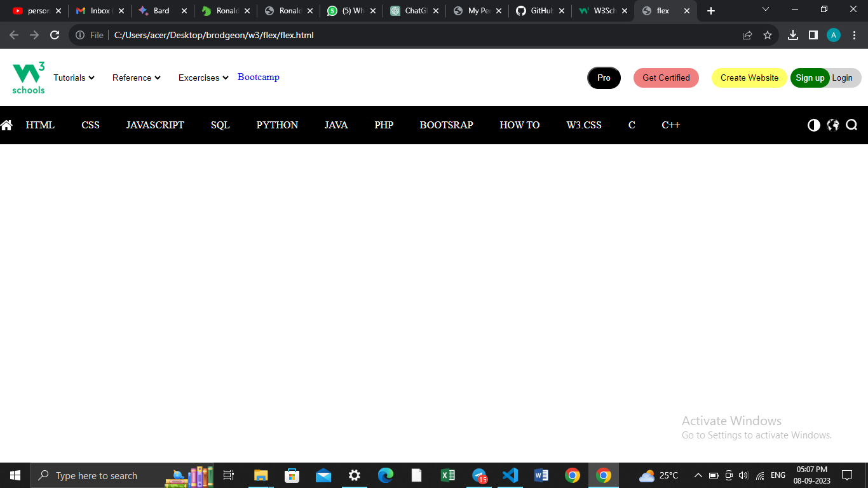Open the Bootcamp link
The width and height of the screenshot is (868, 488).
point(258,77)
